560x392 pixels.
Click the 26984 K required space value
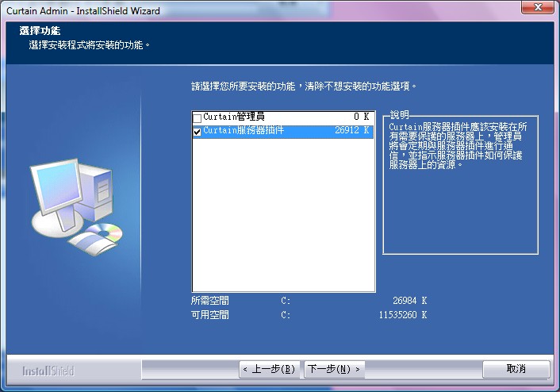409,301
